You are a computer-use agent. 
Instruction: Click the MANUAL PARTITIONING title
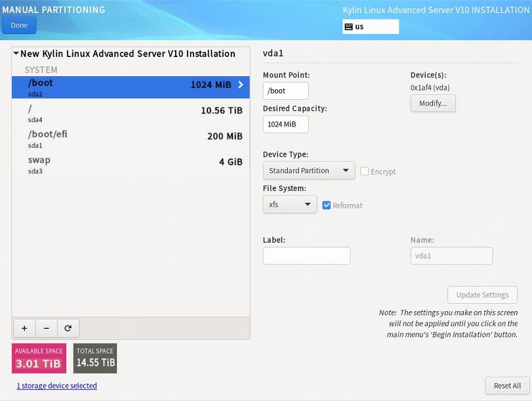point(54,10)
